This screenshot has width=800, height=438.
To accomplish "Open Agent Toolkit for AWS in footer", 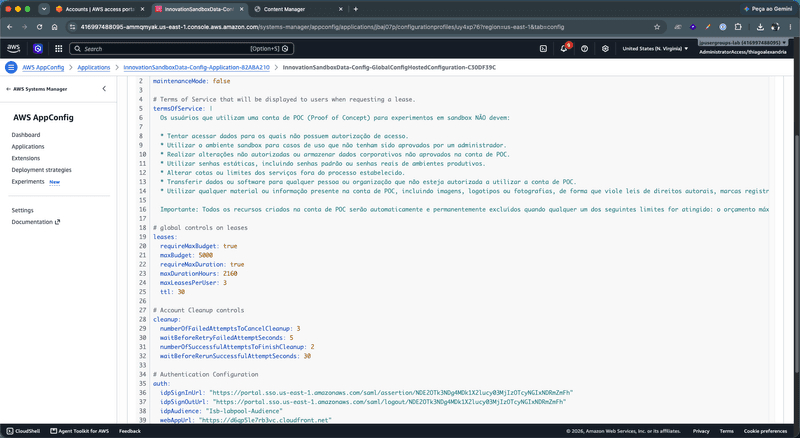I will [x=80, y=431].
